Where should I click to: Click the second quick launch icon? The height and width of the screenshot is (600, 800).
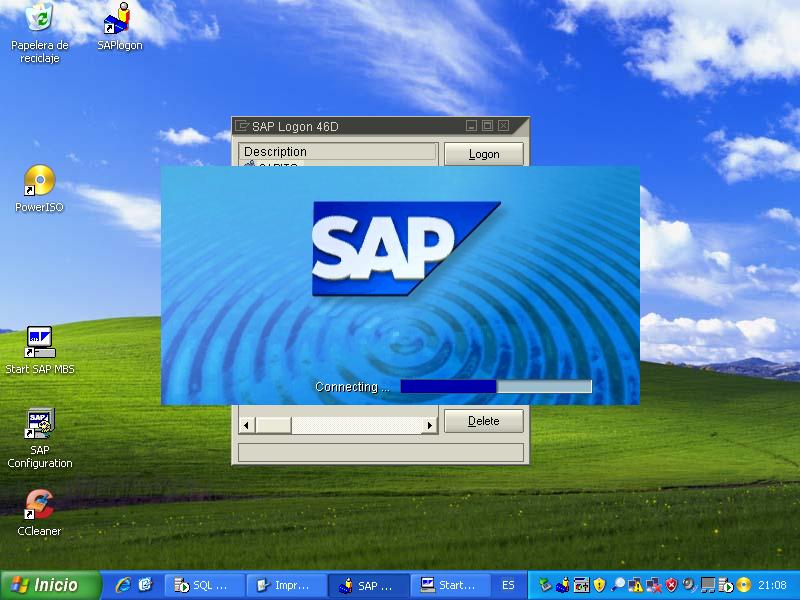(x=145, y=585)
